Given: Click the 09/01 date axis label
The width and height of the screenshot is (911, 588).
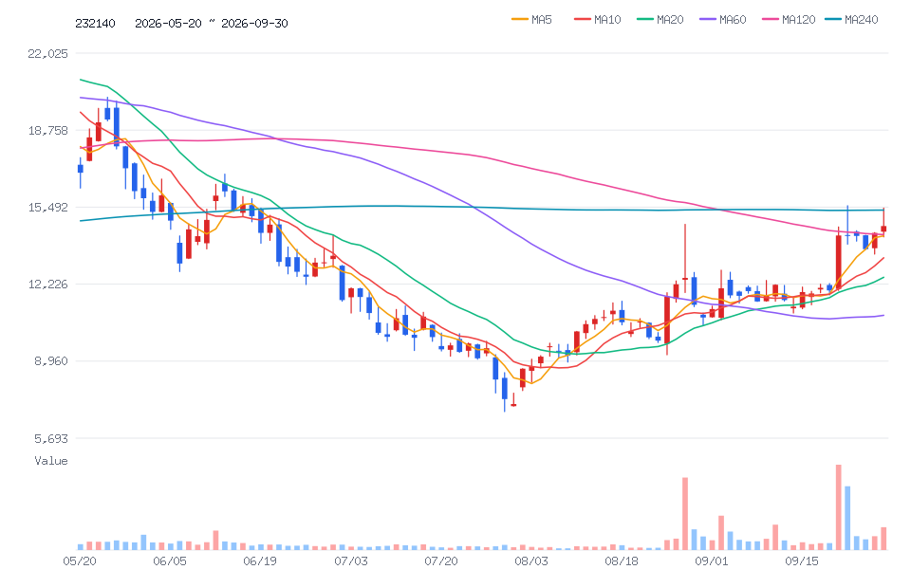Looking at the screenshot, I should pos(712,561).
